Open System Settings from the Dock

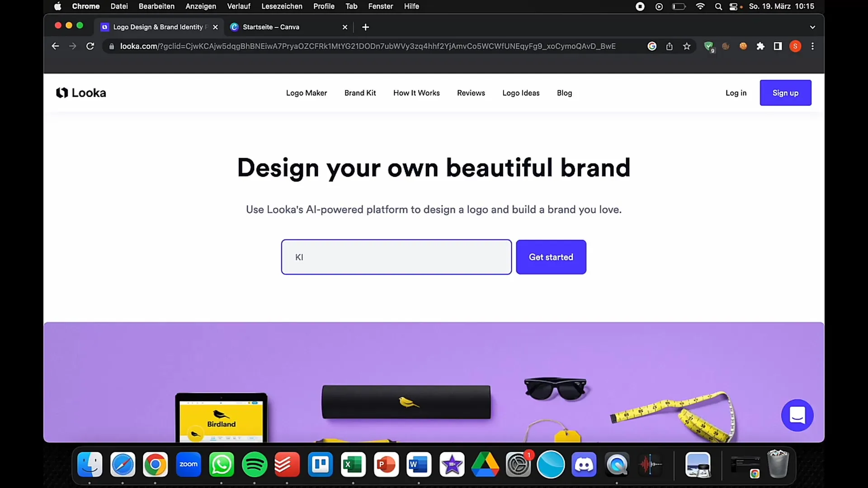(x=518, y=465)
